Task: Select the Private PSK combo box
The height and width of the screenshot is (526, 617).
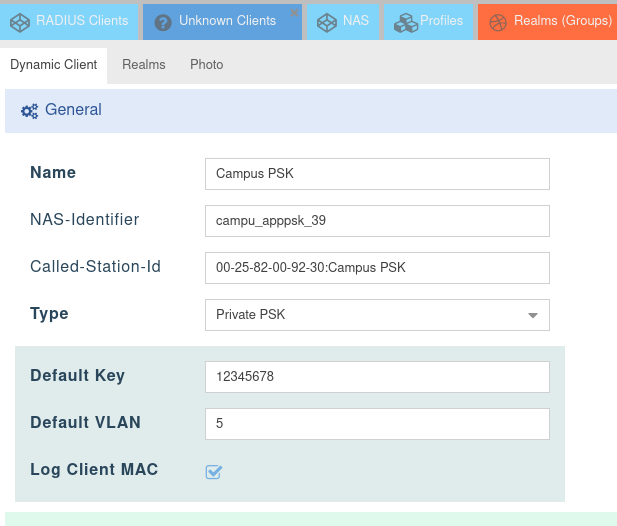Action: 377,315
